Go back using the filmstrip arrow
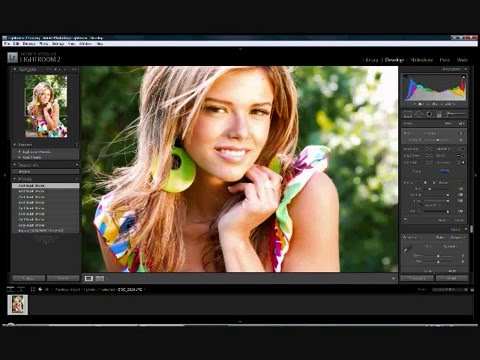The image size is (480, 360). (40, 289)
